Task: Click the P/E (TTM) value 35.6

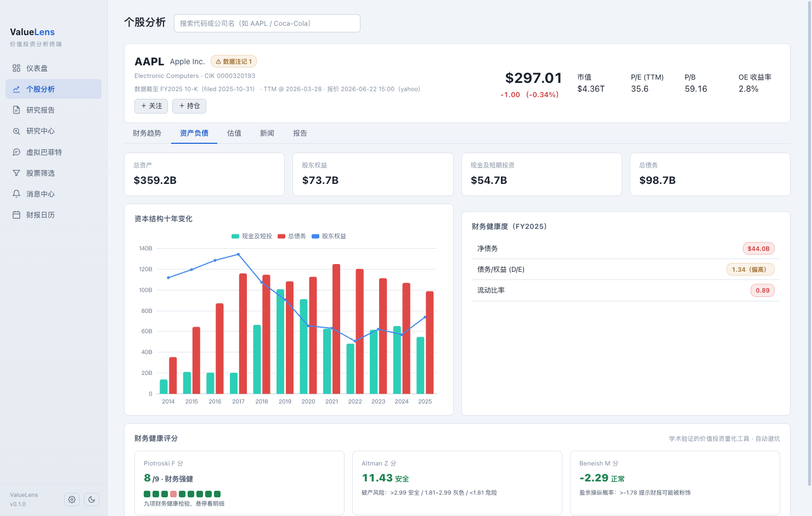Action: (x=640, y=89)
